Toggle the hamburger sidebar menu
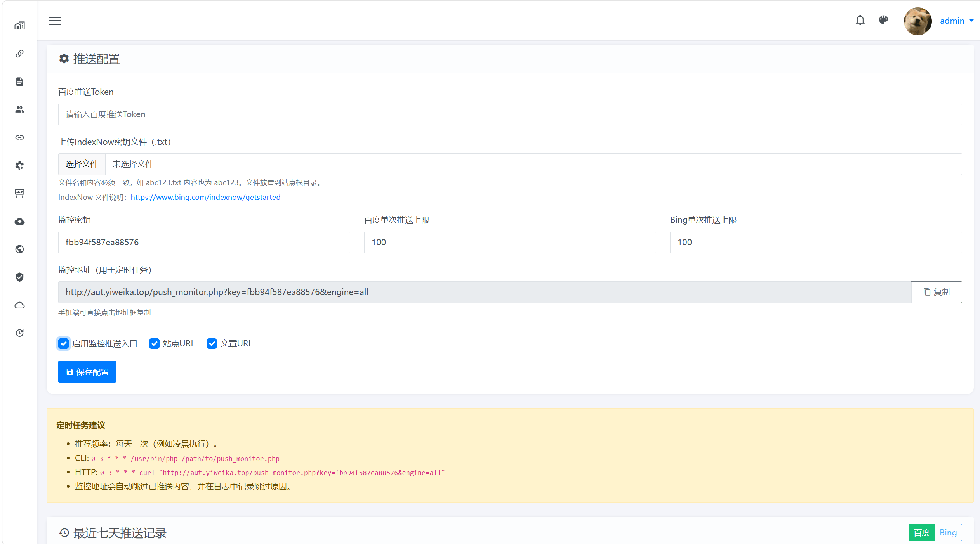Image resolution: width=980 pixels, height=544 pixels. tap(55, 21)
